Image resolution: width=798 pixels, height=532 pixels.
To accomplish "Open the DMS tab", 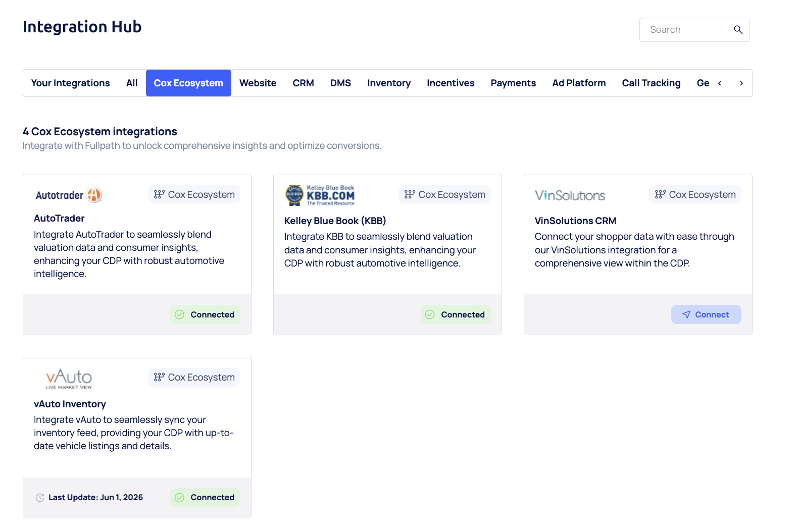I will [x=341, y=83].
